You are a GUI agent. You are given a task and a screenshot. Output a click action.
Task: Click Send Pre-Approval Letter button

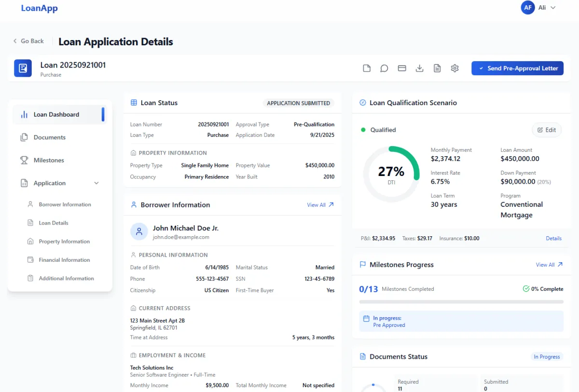(517, 68)
